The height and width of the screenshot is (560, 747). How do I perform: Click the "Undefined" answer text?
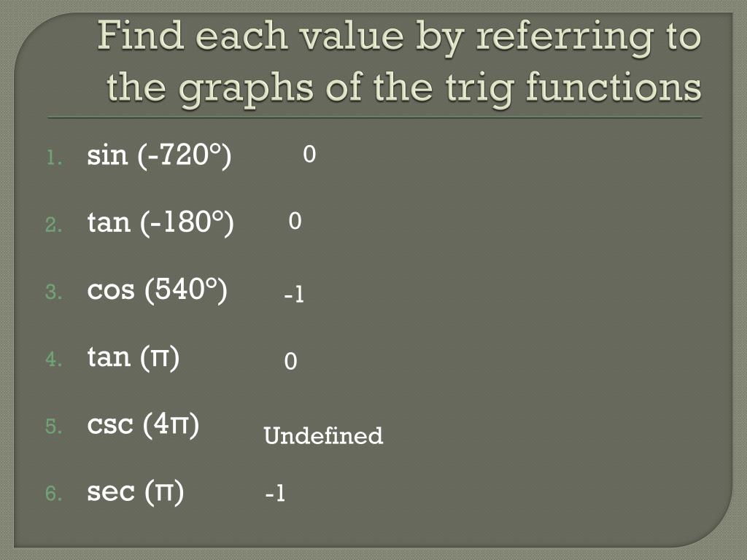[323, 436]
